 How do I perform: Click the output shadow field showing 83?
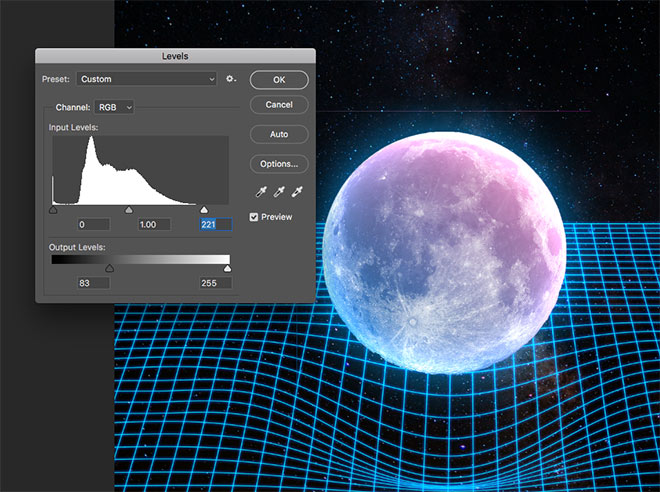93,283
